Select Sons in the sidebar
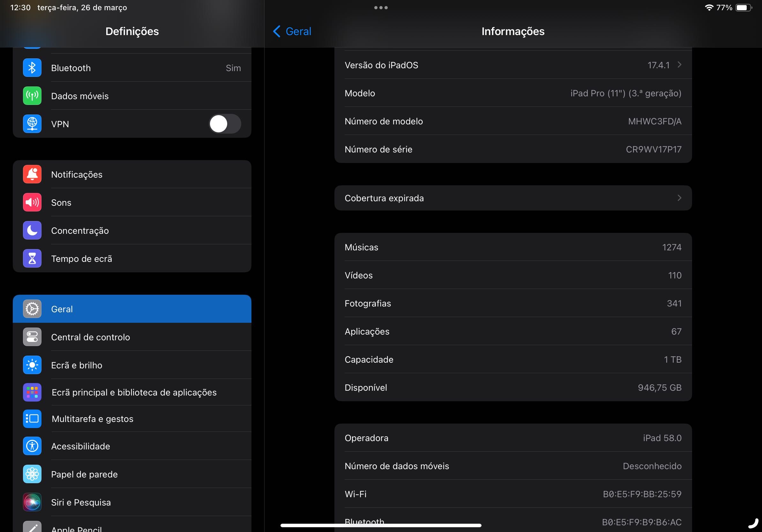This screenshot has height=532, width=762. point(132,202)
